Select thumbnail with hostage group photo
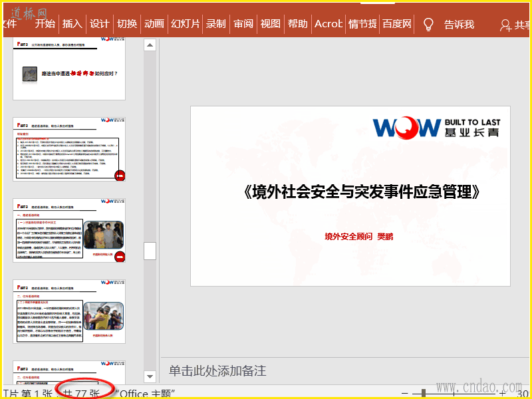 [x=69, y=230]
